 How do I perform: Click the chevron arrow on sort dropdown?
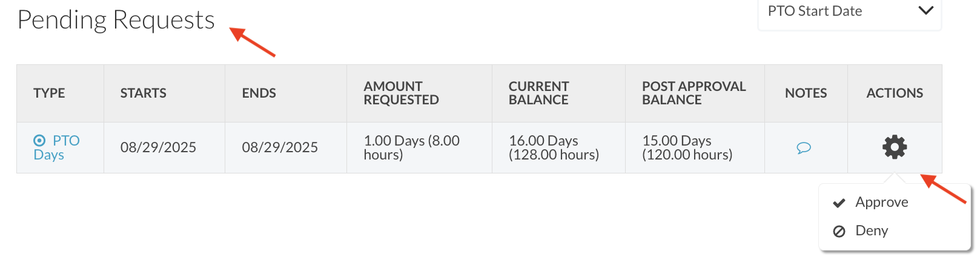(x=925, y=10)
